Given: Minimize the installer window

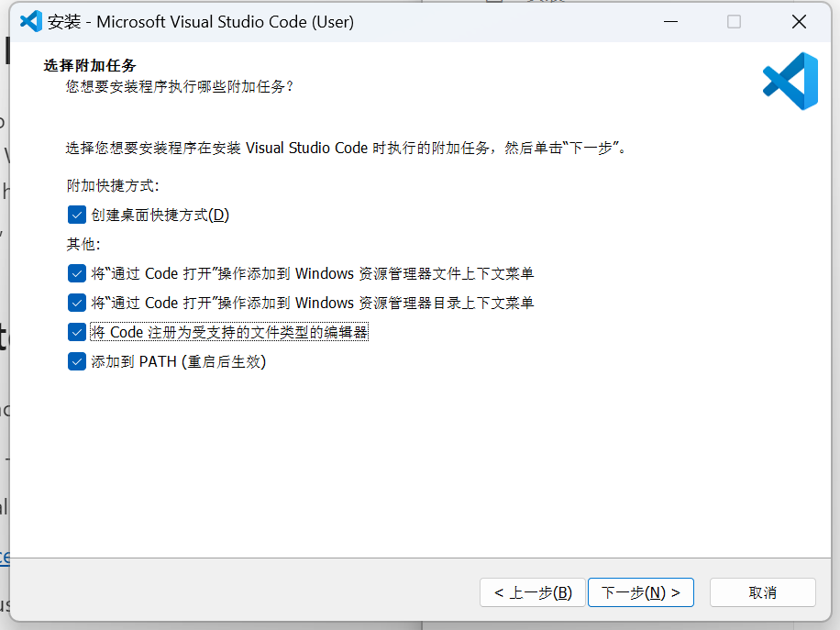Looking at the screenshot, I should [x=670, y=21].
